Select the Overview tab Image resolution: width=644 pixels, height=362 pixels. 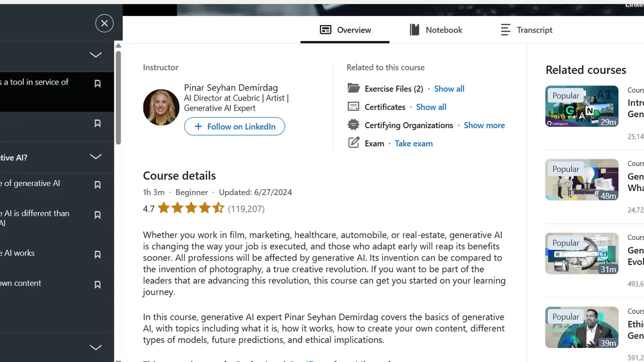[x=345, y=30]
